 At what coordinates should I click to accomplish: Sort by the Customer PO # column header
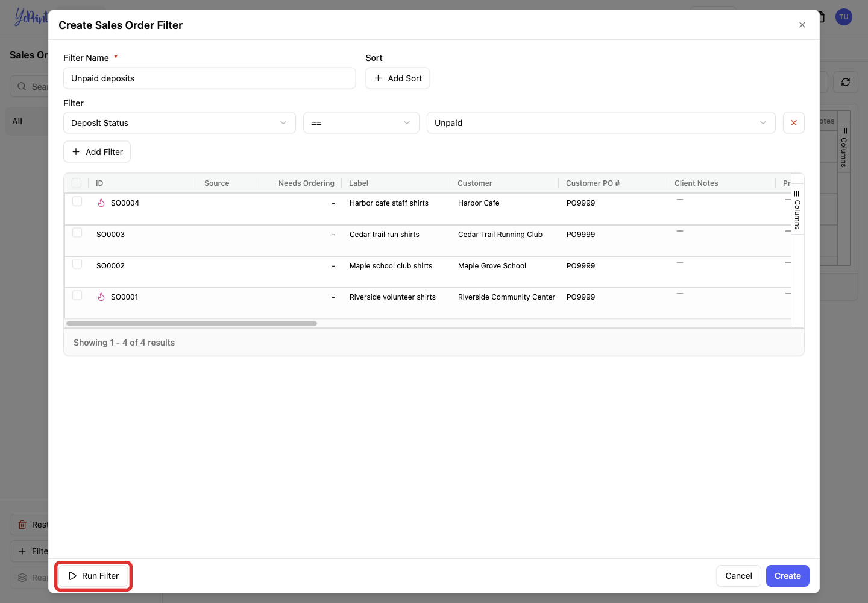[x=593, y=183]
